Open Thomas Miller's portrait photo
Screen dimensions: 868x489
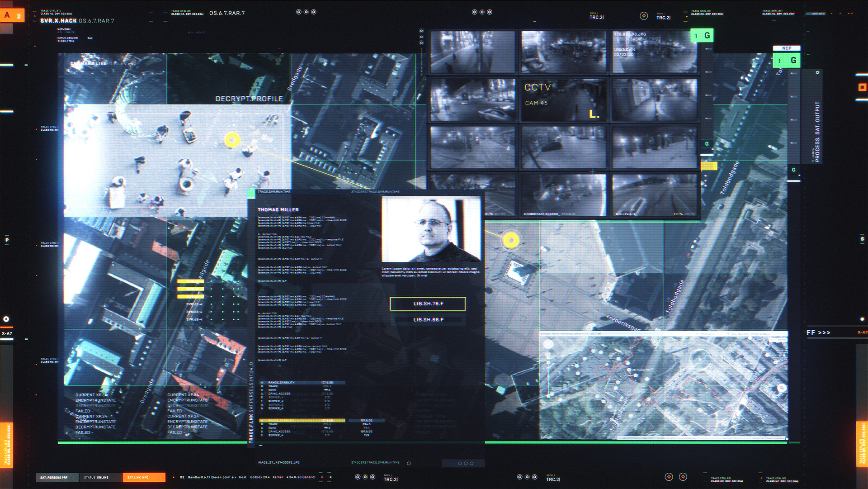click(431, 229)
